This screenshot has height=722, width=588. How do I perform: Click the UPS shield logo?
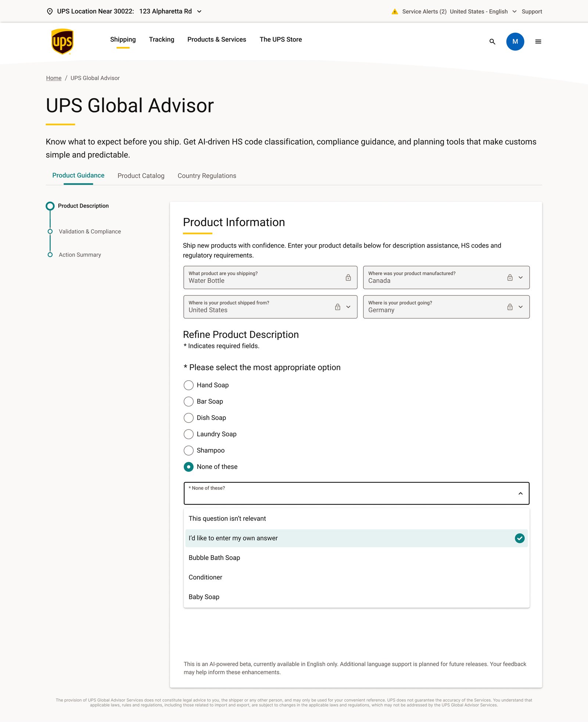[62, 42]
